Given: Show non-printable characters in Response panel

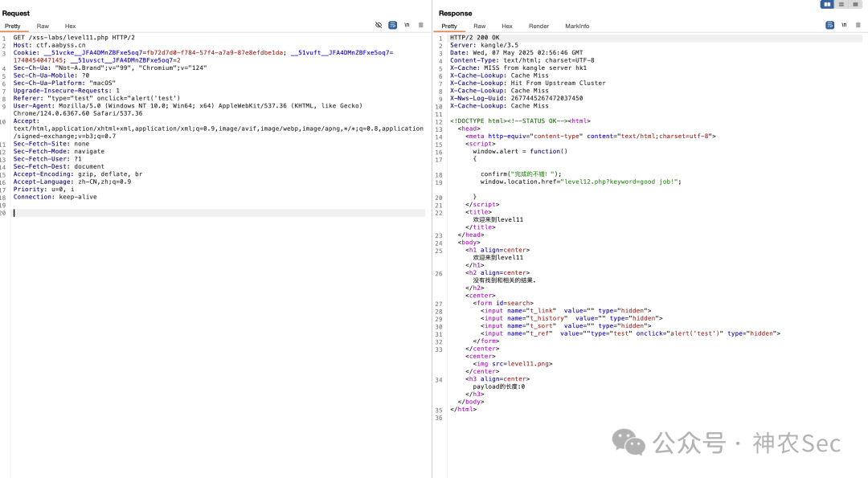Looking at the screenshot, I should click(844, 25).
